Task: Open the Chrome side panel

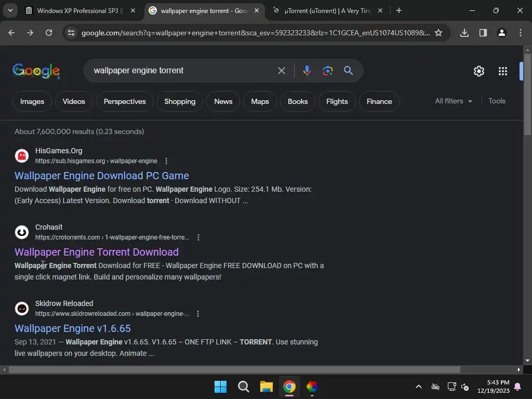Action: tap(483, 33)
